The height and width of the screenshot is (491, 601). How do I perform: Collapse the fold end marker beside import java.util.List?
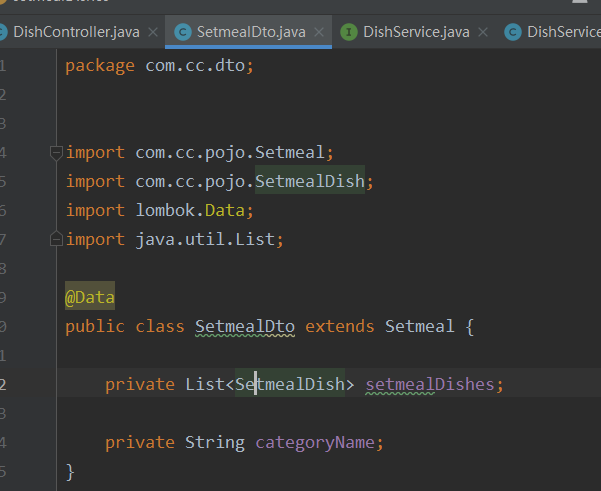pyautogui.click(x=56, y=239)
